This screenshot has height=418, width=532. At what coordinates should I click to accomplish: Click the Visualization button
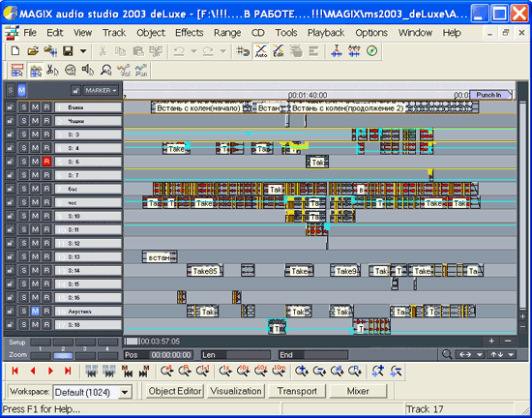(236, 391)
